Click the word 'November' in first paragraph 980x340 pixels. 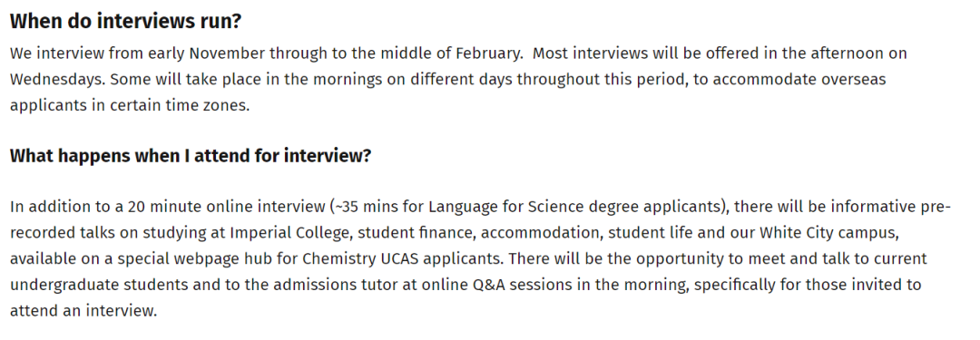[x=227, y=53]
